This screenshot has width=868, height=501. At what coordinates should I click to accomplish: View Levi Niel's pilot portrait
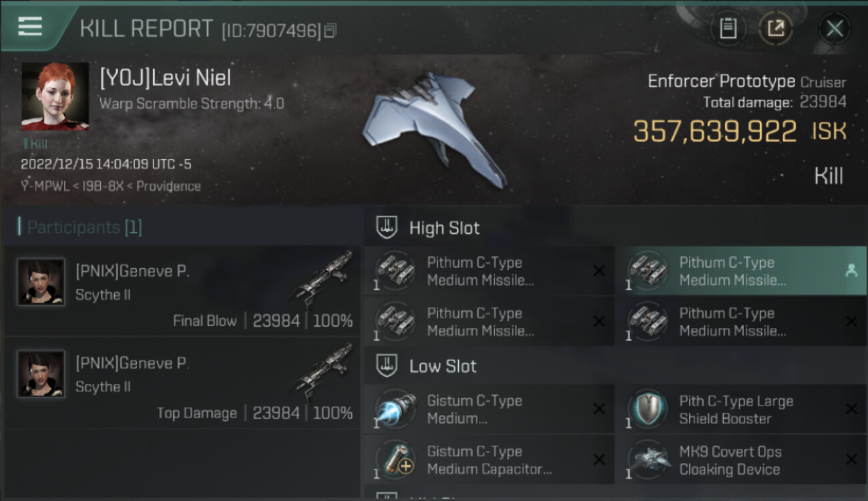55,96
